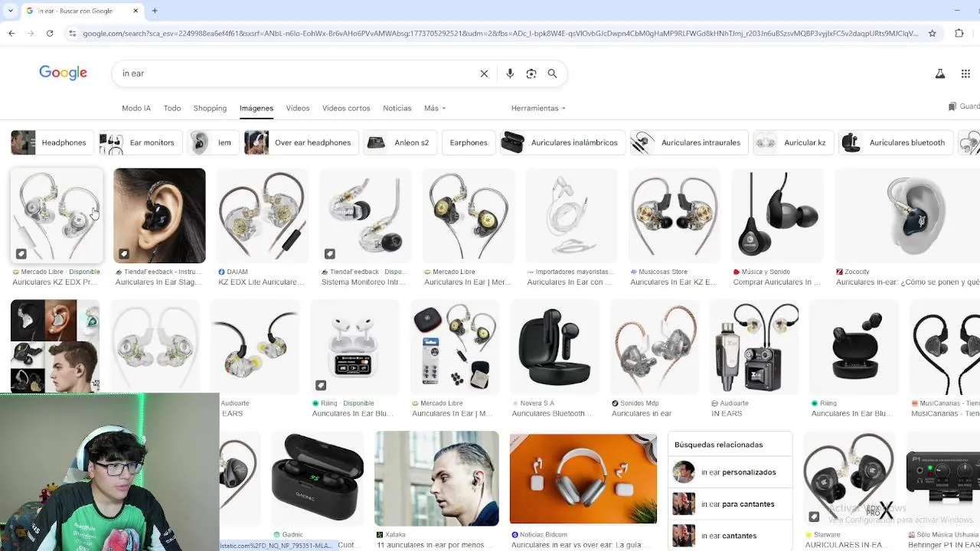
Task: Switch to the Modo IA tab
Action: [x=136, y=108]
